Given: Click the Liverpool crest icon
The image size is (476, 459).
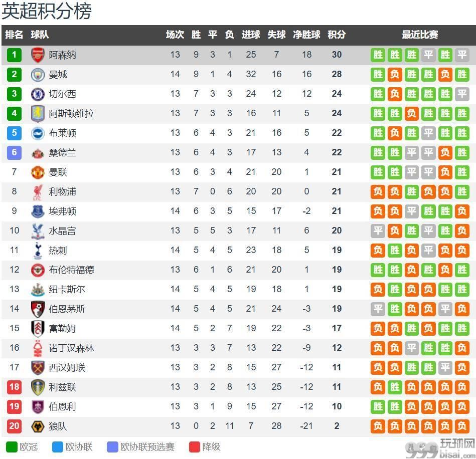Looking at the screenshot, I should pos(38,191).
